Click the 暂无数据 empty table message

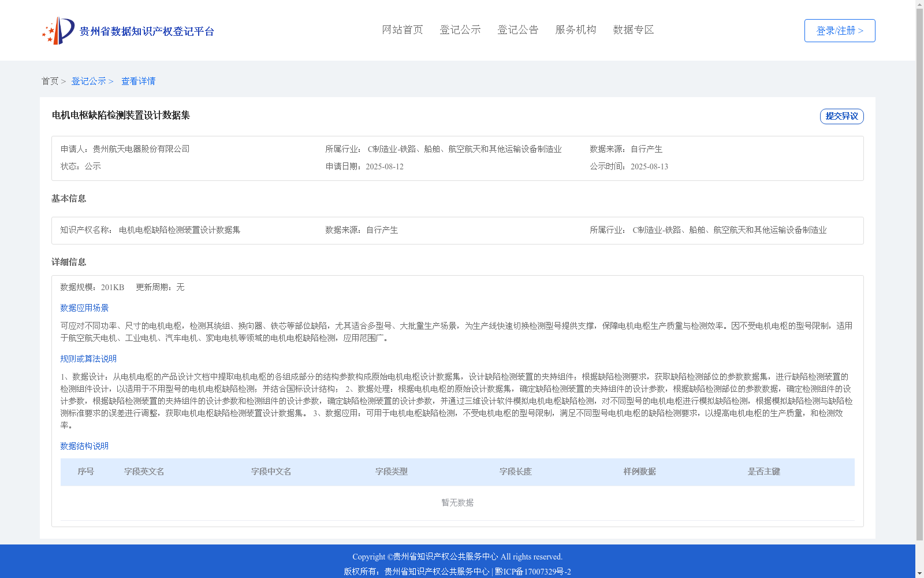pyautogui.click(x=457, y=503)
